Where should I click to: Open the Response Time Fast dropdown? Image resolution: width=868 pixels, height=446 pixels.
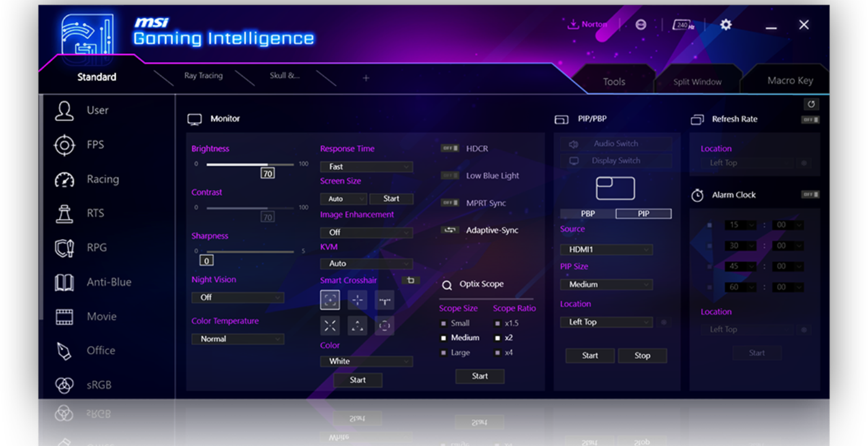[366, 167]
